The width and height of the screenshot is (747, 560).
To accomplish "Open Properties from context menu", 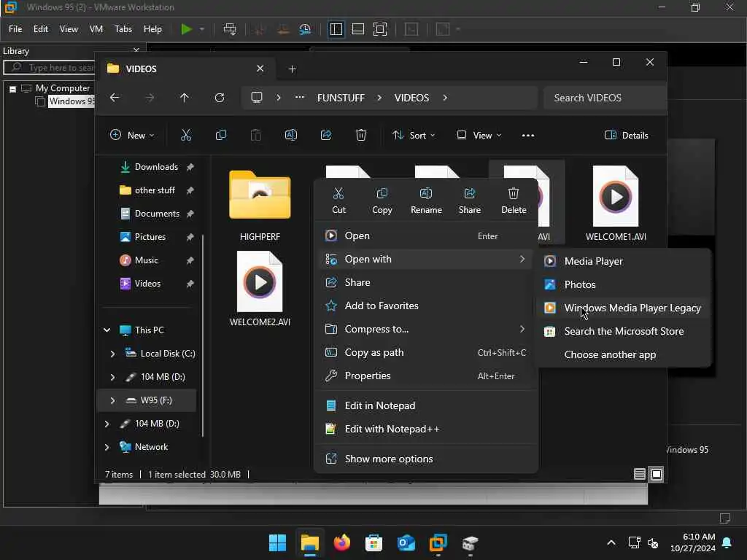I will pyautogui.click(x=425, y=376).
